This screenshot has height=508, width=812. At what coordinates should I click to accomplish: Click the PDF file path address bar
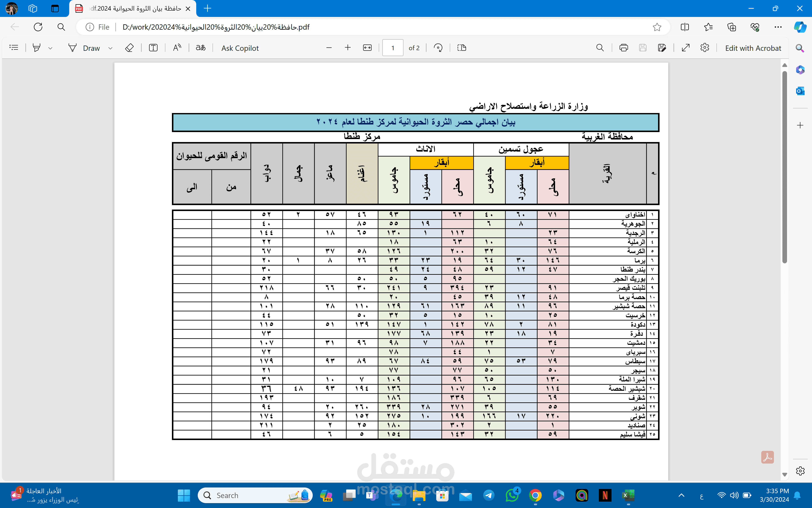tap(216, 27)
